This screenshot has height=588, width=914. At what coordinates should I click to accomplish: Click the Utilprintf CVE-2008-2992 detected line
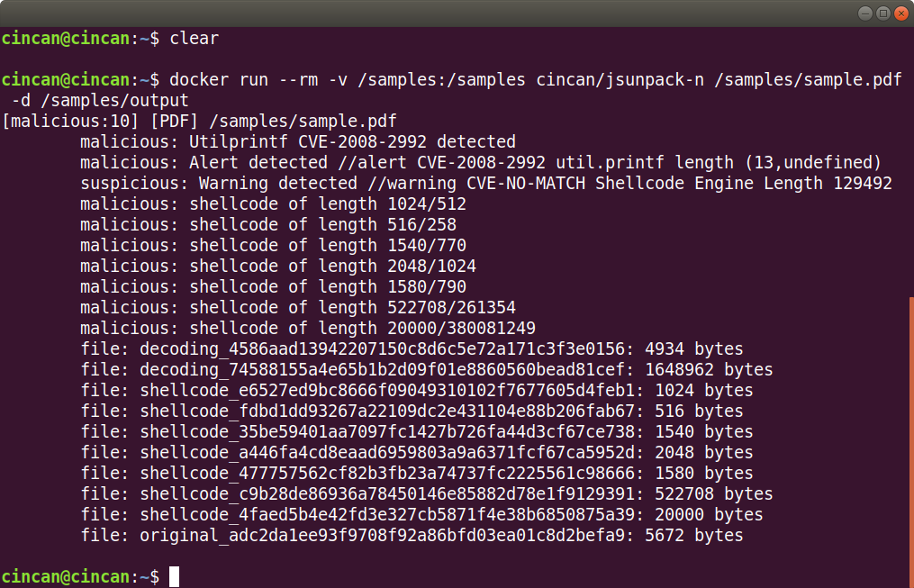pos(298,142)
